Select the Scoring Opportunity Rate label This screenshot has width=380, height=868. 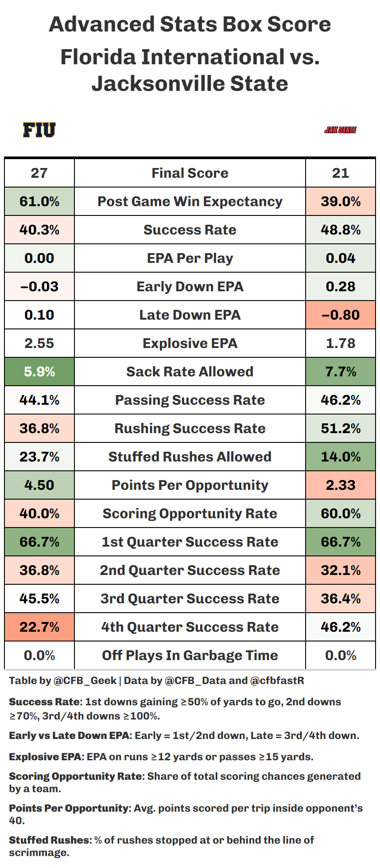click(190, 513)
